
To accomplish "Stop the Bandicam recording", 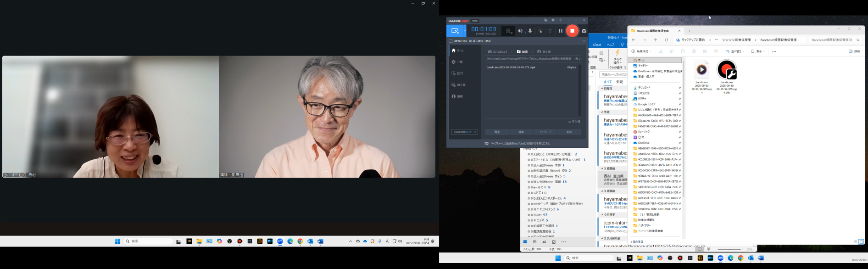I will [x=572, y=31].
